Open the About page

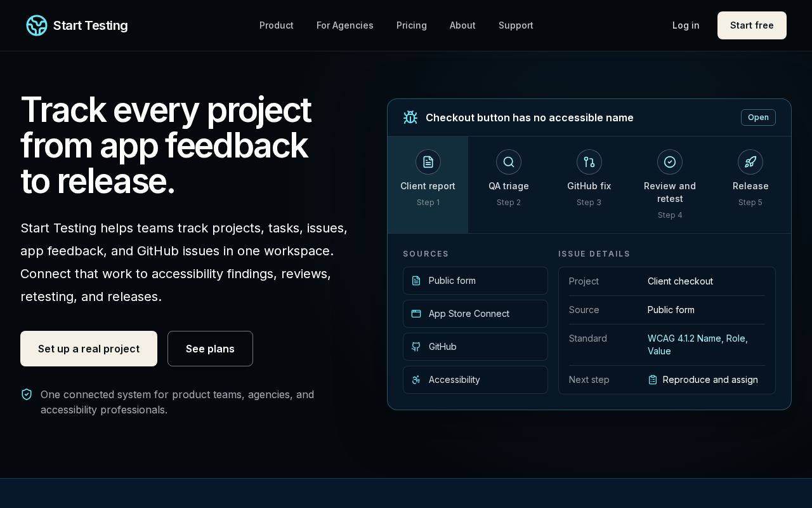pyautogui.click(x=462, y=25)
